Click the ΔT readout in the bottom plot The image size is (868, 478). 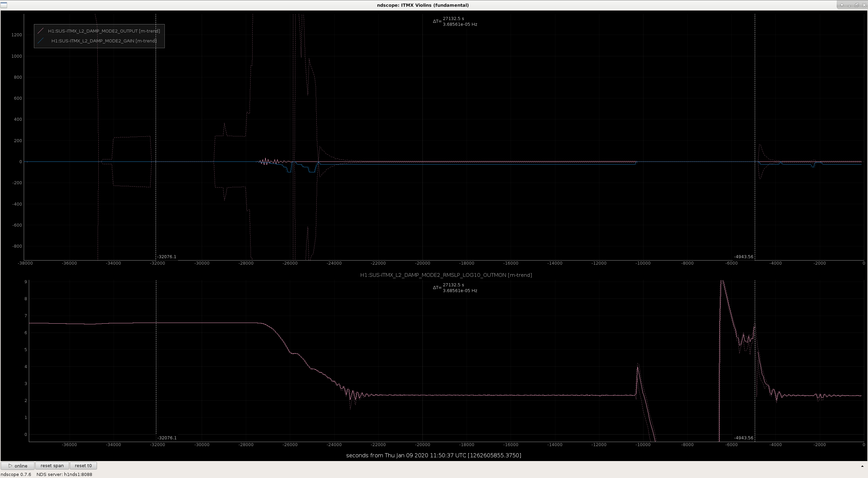pyautogui.click(x=455, y=288)
